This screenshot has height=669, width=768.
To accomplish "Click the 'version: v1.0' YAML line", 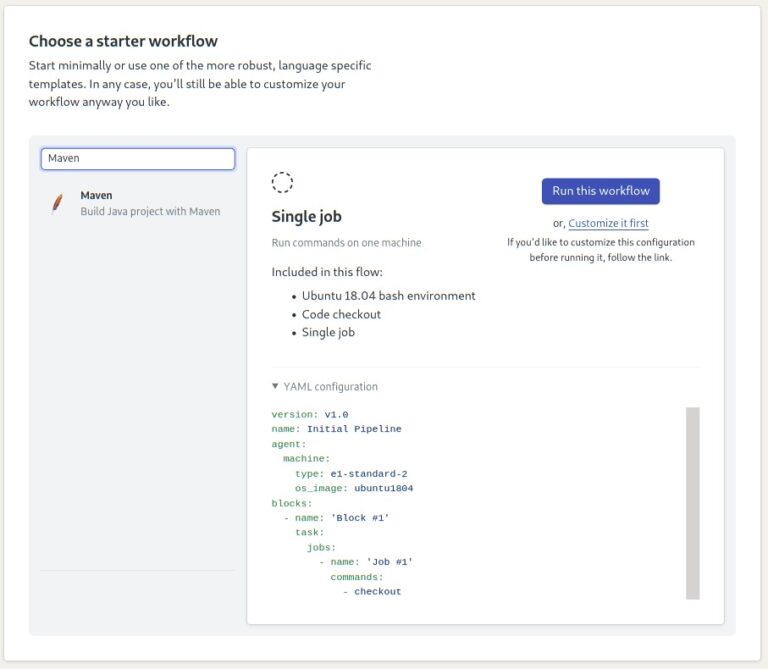I will coord(310,414).
